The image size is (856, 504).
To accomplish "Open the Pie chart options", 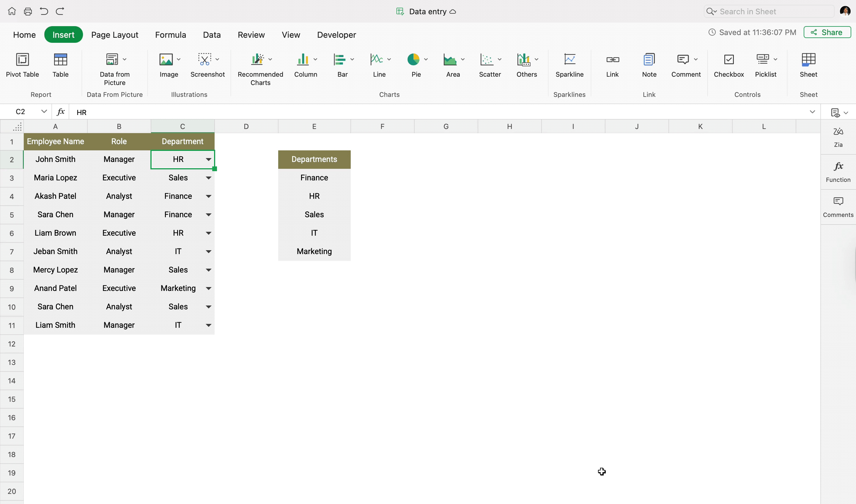I will point(426,59).
